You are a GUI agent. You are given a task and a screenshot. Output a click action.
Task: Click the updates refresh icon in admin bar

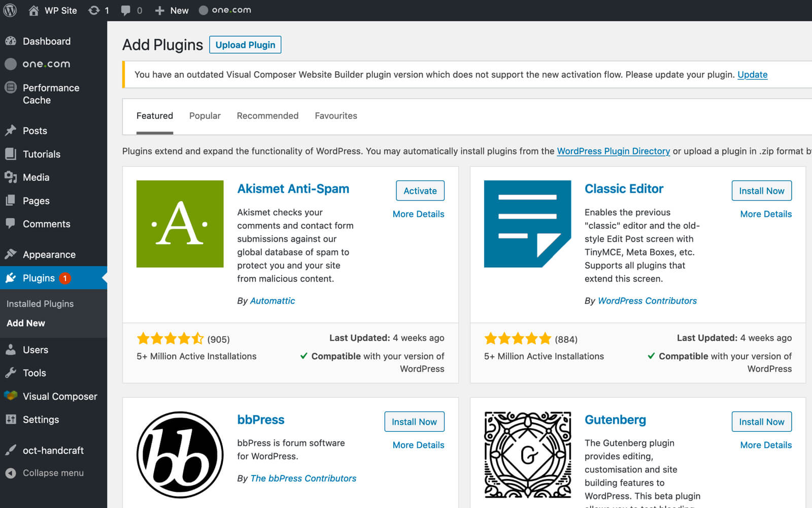[x=94, y=10]
